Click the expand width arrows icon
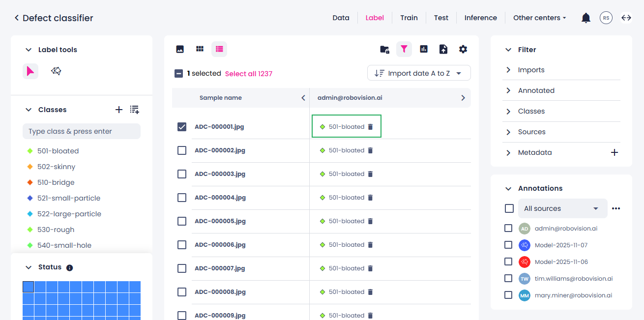 [626, 18]
